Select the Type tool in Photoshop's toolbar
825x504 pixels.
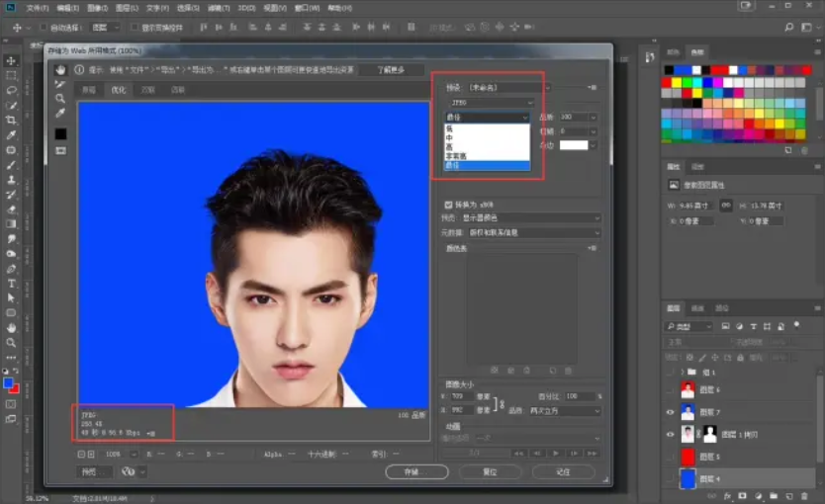tap(11, 283)
